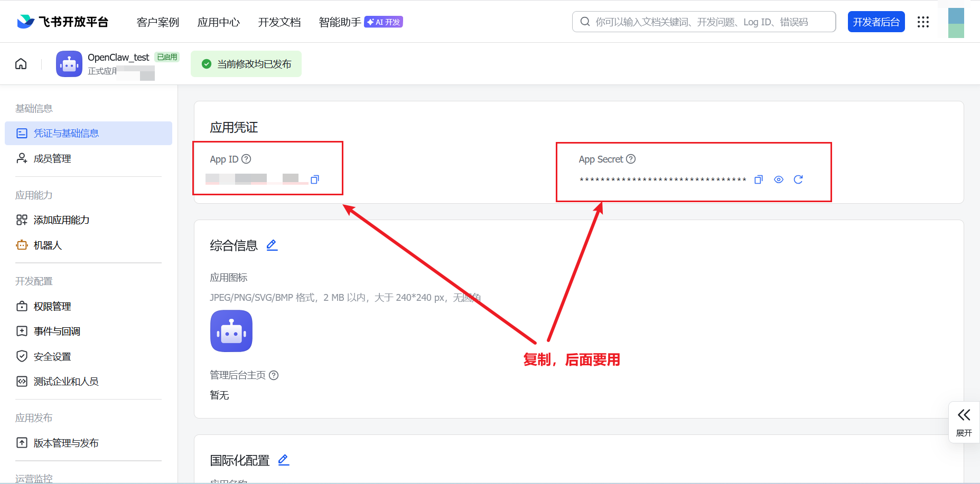Go home via breadcrumb home icon

click(x=20, y=63)
